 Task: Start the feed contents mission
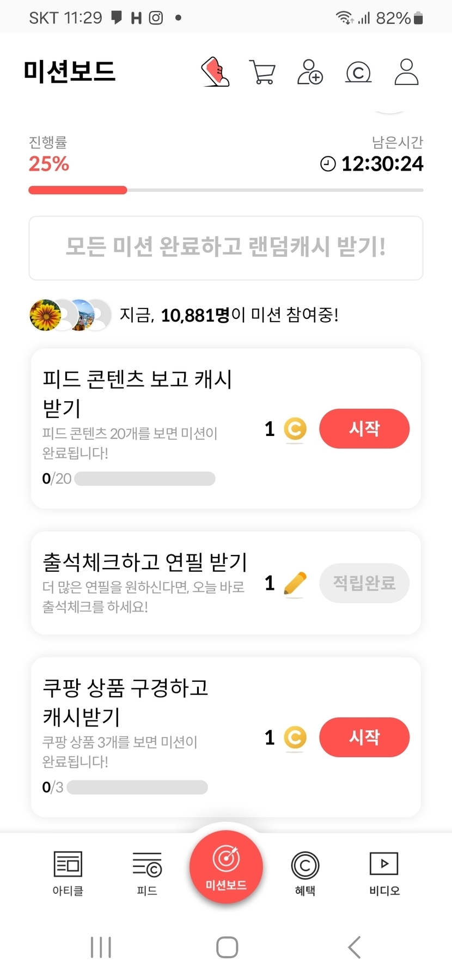[364, 429]
